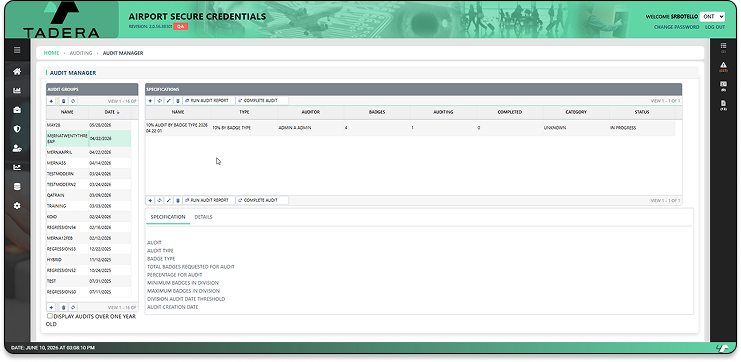
Task: Select the REGRESSION54 audit group
Action: click(88, 227)
